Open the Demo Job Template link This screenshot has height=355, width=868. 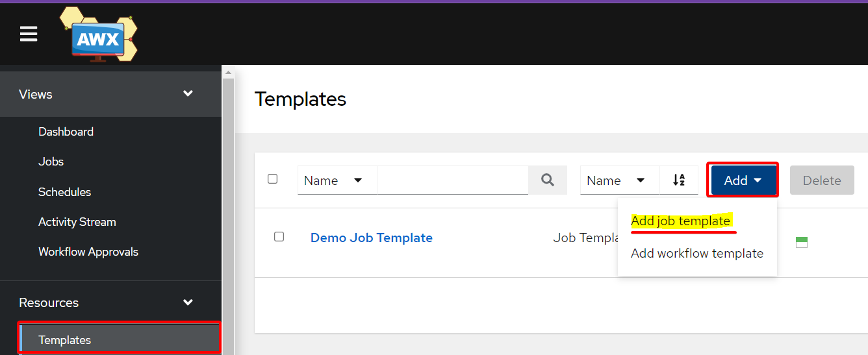[x=372, y=238]
